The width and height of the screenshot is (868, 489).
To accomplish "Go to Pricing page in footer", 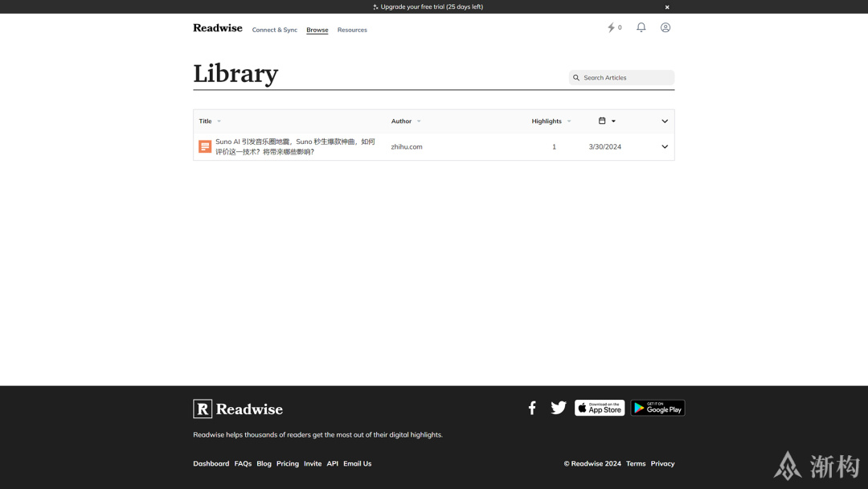I will 287,463.
